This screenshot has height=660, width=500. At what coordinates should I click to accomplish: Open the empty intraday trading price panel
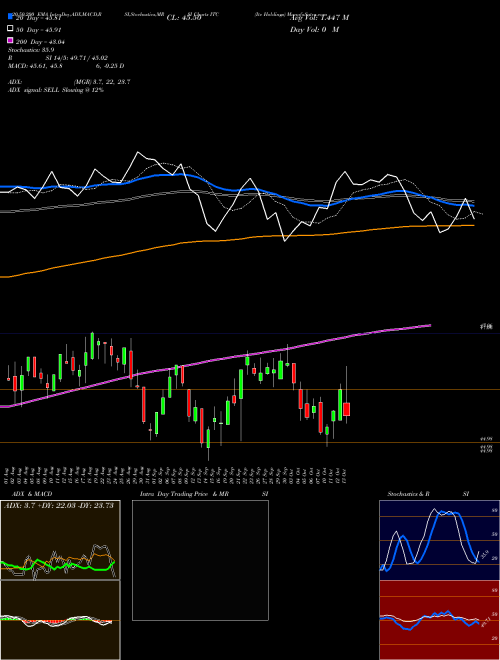coord(200,560)
